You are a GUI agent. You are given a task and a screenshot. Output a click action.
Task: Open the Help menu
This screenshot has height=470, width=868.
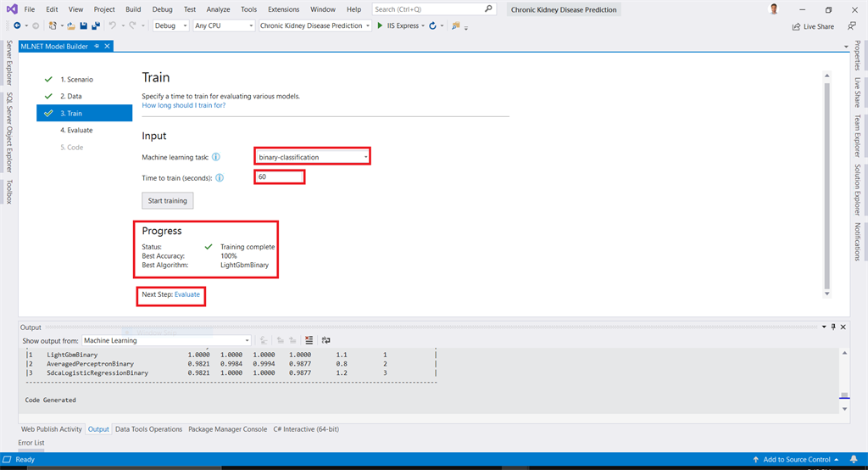(x=353, y=9)
